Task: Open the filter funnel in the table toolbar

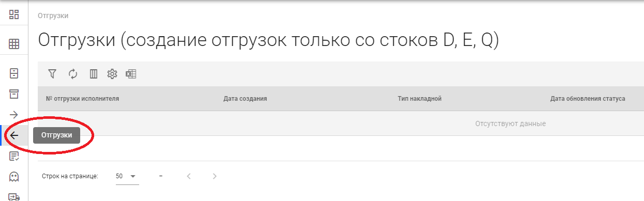Action: tap(52, 74)
